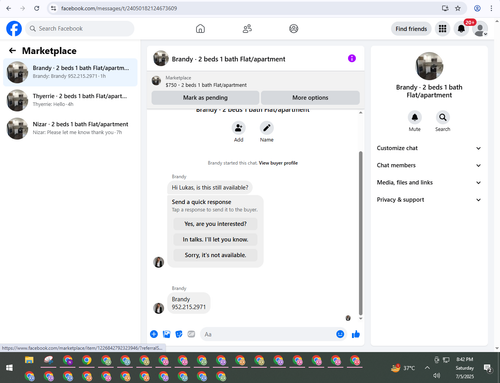Screen dimensions: 500x383
Task: Open the emoji picker in message box
Action: click(340, 334)
